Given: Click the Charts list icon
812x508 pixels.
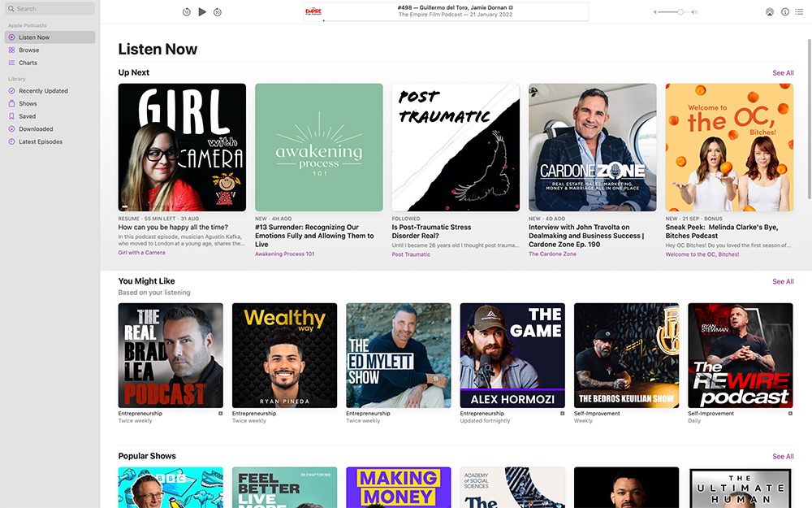Looking at the screenshot, I should 11,63.
